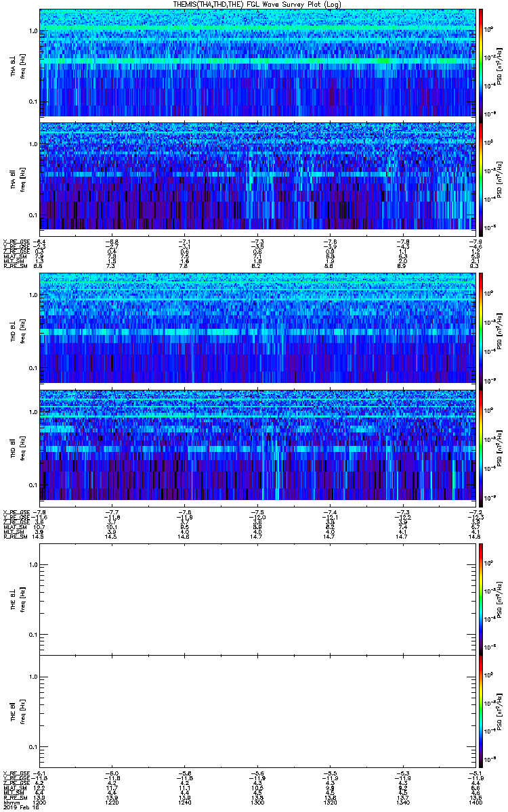Click the 1300 time label on bottom axis
508x812 pixels.
[257, 802]
